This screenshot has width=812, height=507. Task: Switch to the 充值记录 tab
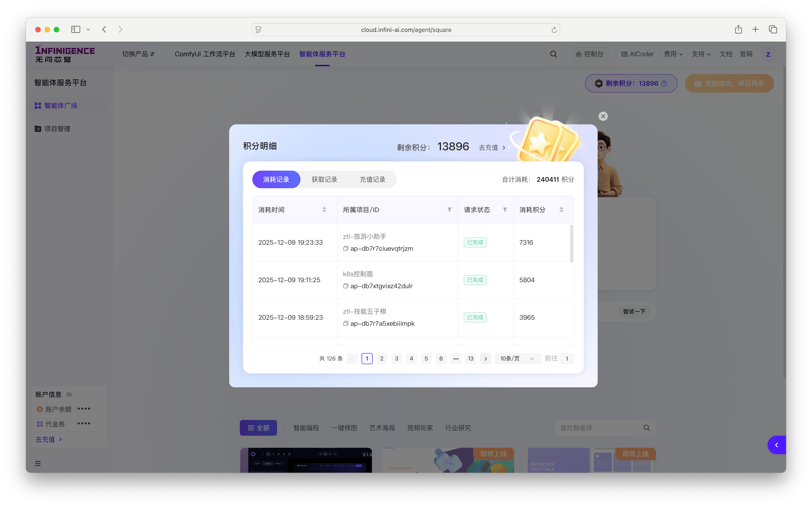pos(372,179)
